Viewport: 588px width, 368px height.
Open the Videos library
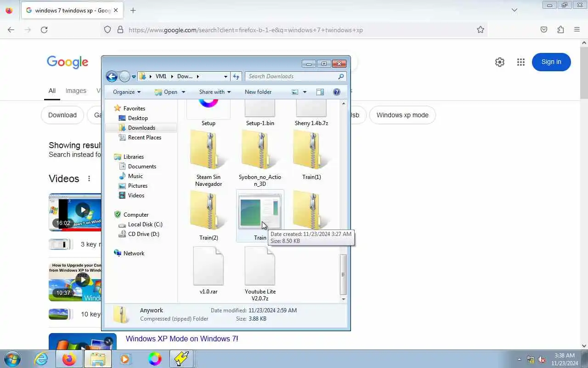(136, 195)
